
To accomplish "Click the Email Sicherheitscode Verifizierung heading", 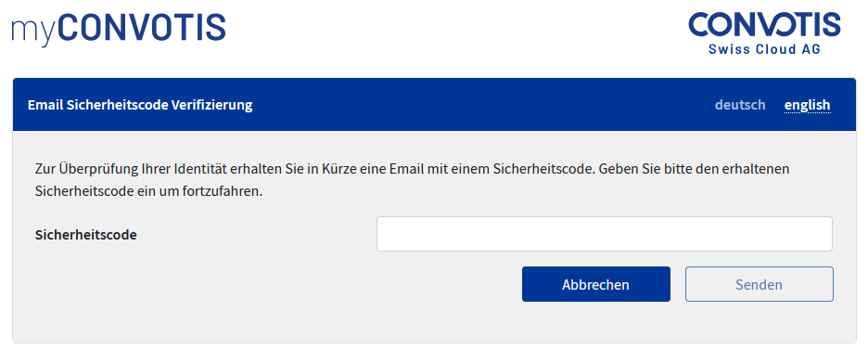I will tap(140, 105).
